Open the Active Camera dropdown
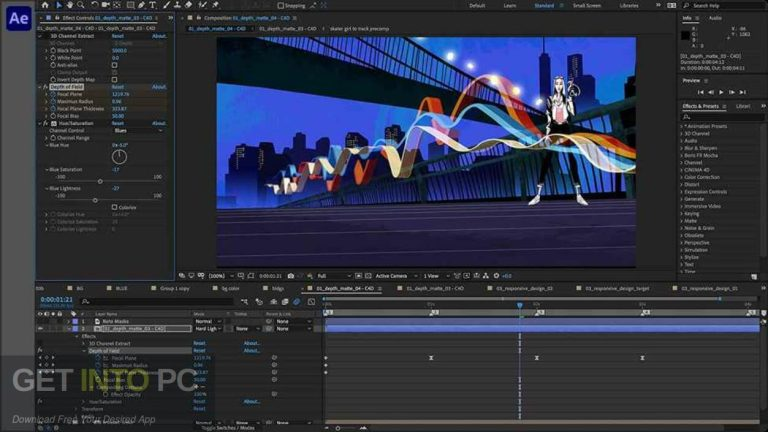Screen dimensions: 768x432 click(396, 276)
